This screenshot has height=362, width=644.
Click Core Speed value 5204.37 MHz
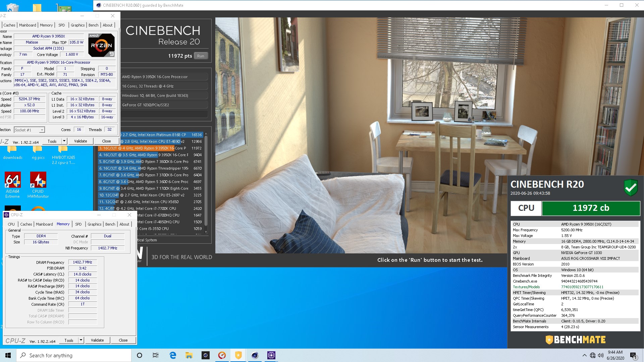click(x=30, y=99)
